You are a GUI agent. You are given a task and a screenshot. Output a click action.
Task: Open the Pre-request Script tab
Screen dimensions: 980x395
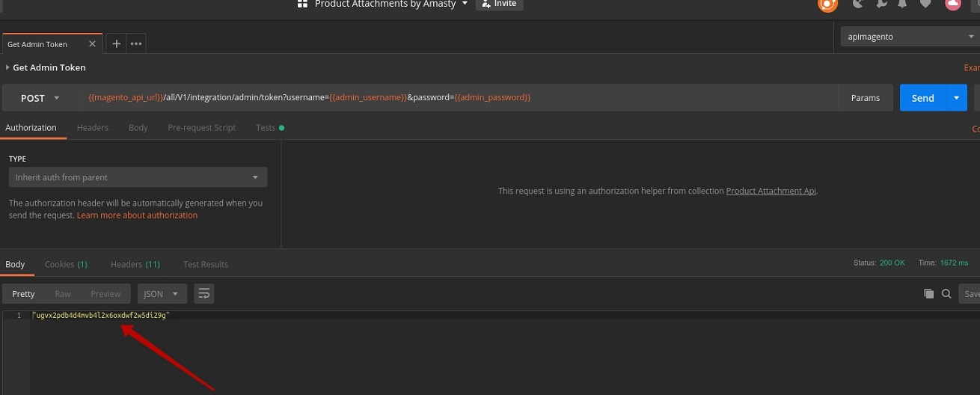pyautogui.click(x=201, y=128)
